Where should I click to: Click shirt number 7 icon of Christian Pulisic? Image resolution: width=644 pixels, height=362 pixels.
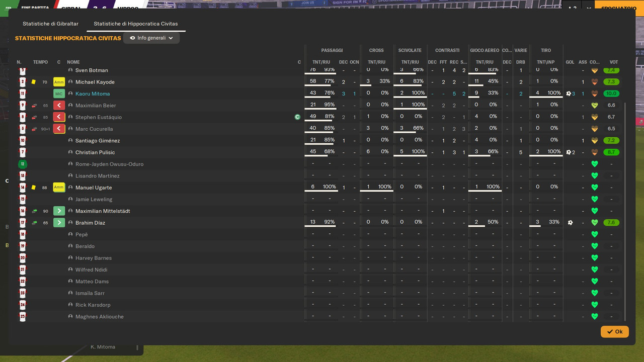22,152
